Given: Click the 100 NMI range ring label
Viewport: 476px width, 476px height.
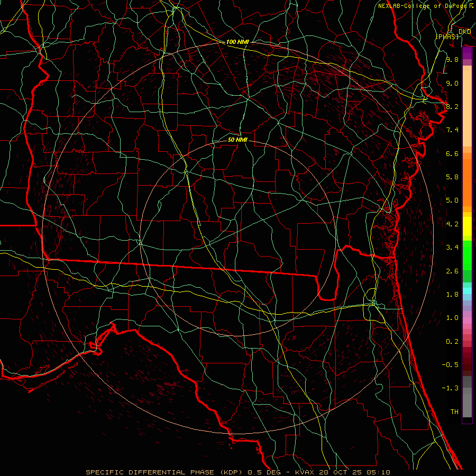Looking at the screenshot, I should (x=237, y=42).
